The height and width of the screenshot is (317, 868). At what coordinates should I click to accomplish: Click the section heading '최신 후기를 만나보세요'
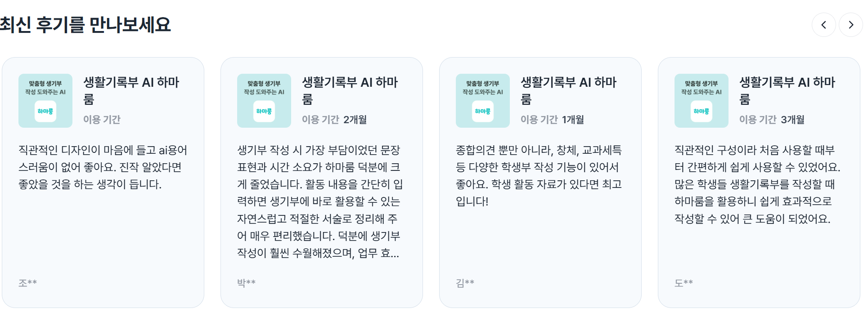coord(85,26)
